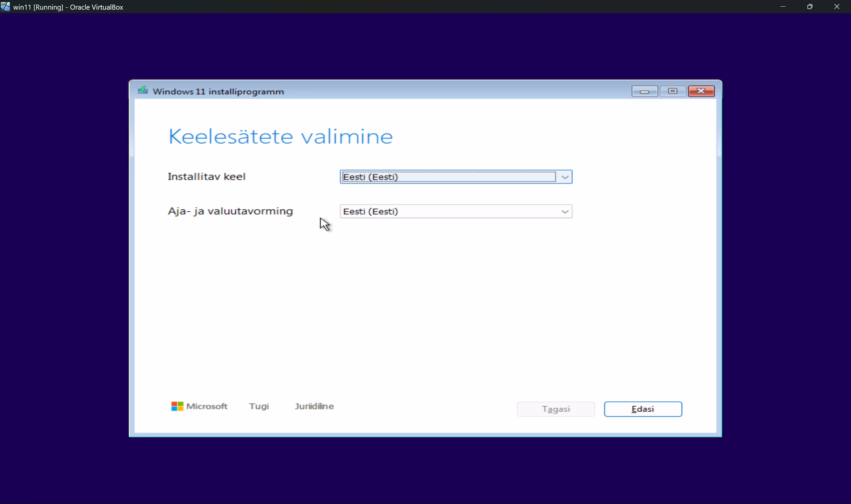Click the 'Installitav keel' label
The height and width of the screenshot is (504, 851).
pyautogui.click(x=206, y=177)
